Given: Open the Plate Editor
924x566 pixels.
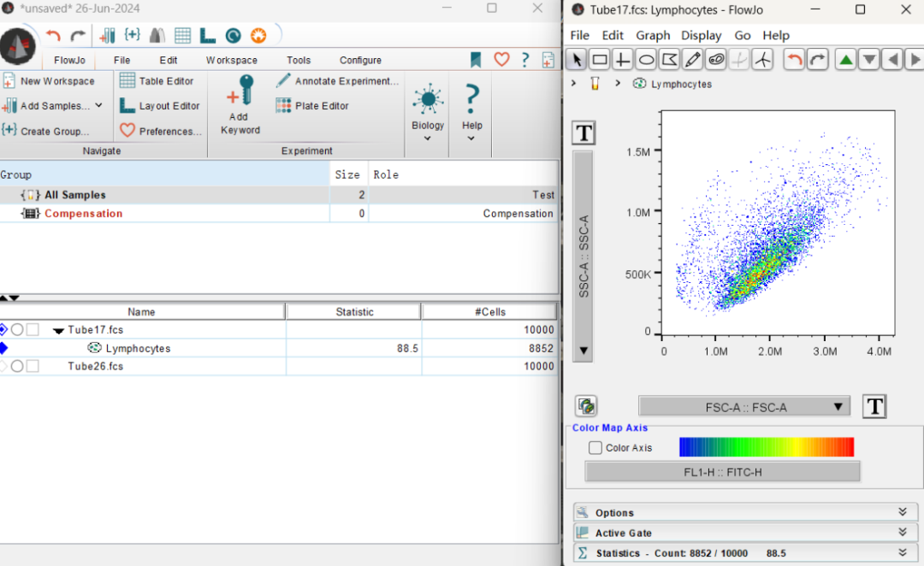Looking at the screenshot, I should tap(312, 106).
